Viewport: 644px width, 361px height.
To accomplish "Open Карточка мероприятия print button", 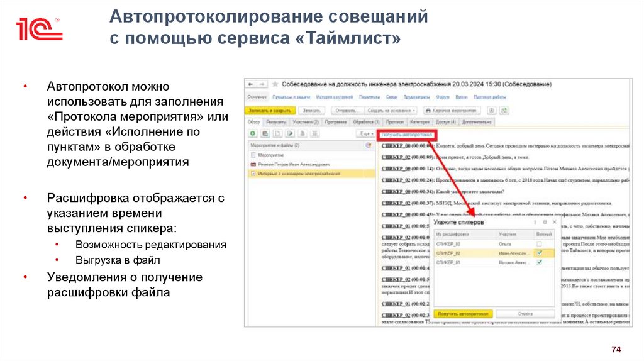I will coord(452,111).
